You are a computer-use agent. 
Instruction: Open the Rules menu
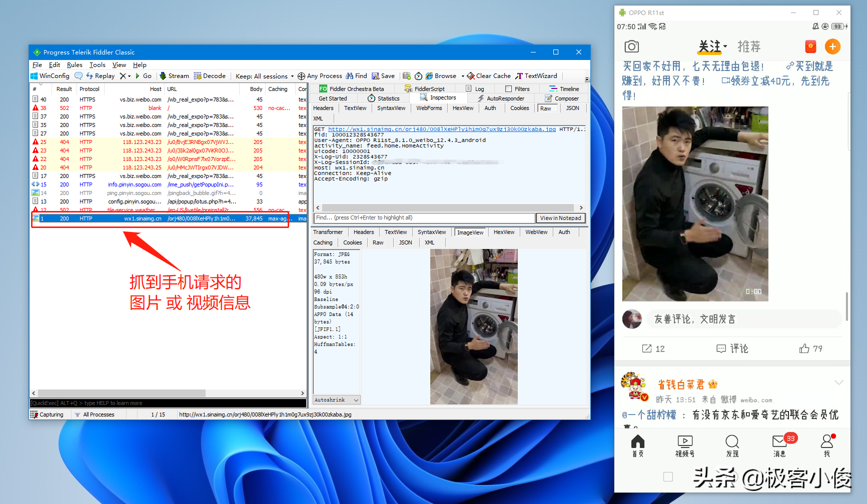[75, 64]
